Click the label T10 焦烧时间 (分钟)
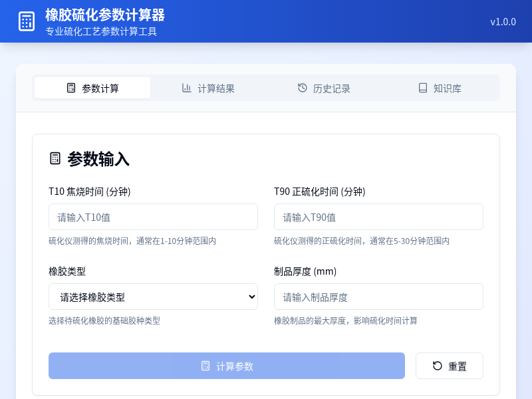Image resolution: width=532 pixels, height=399 pixels. tap(90, 192)
